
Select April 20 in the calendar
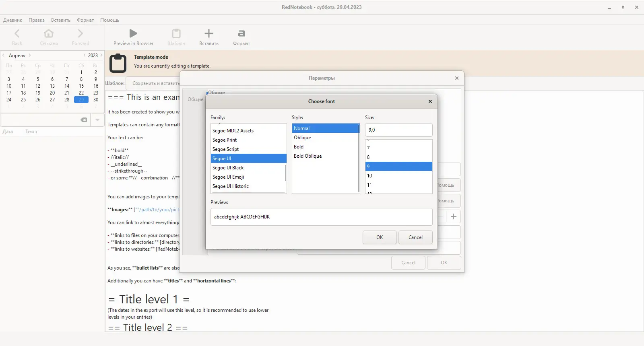tap(52, 93)
